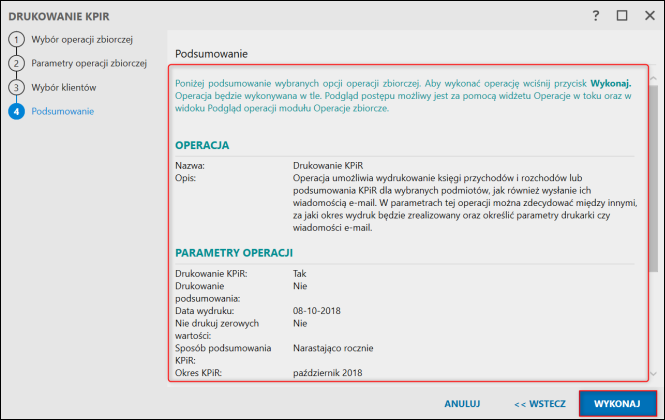Click 'Narastająco rocznie' value
Screen dimensions: 665x420
click(x=333, y=348)
